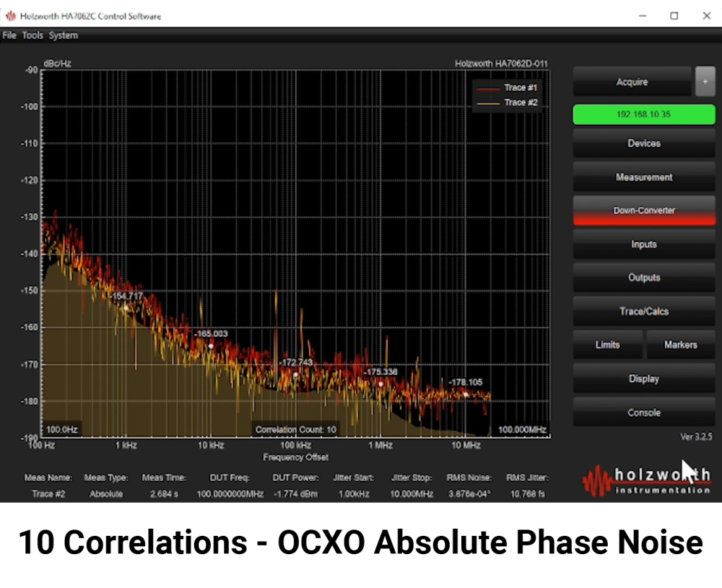Open the File menu
This screenshot has width=722, height=588.
click(9, 35)
